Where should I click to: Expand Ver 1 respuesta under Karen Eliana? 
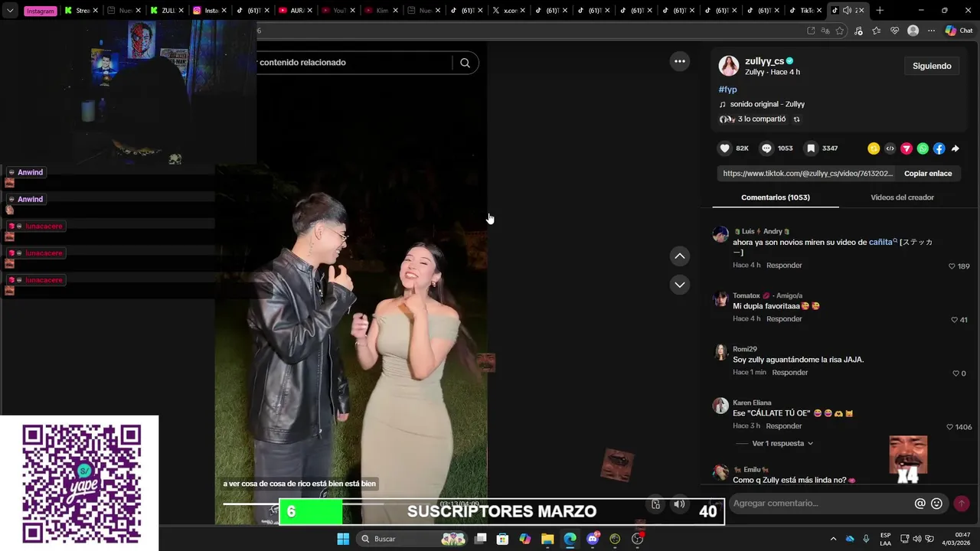click(x=782, y=443)
